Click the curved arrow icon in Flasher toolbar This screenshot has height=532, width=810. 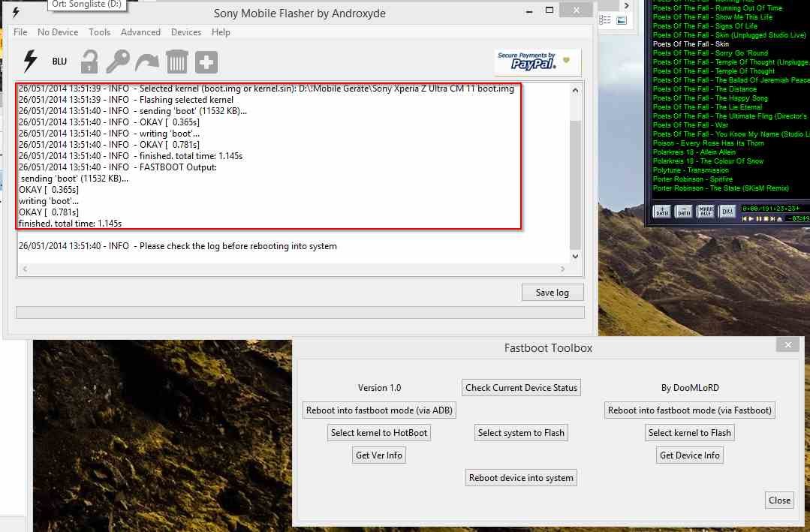tap(147, 62)
